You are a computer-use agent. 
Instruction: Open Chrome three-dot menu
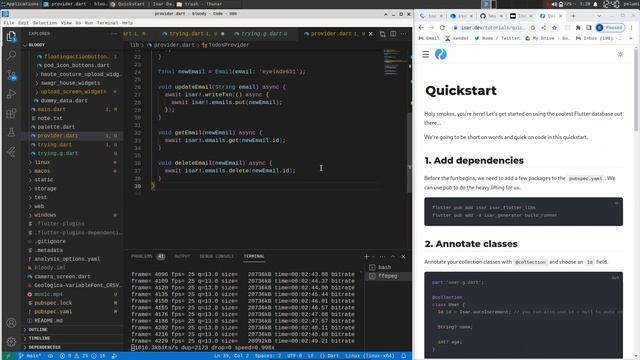point(631,28)
